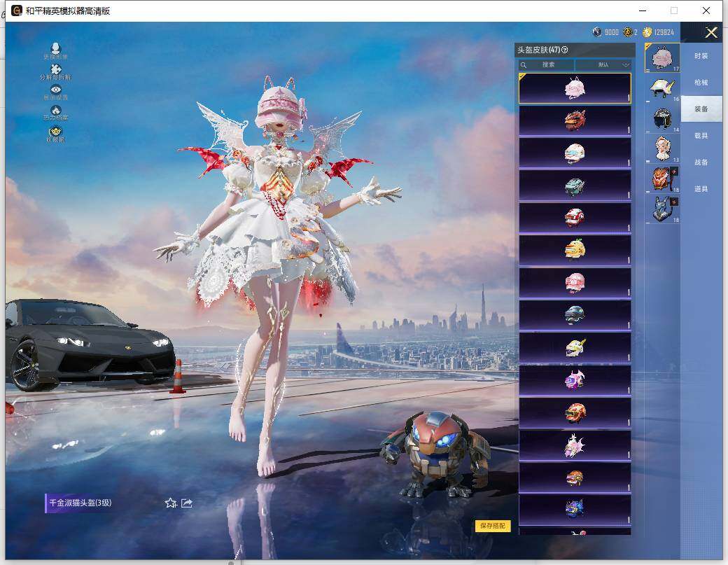Select the 道具 tab
The height and width of the screenshot is (565, 728).
coord(701,189)
